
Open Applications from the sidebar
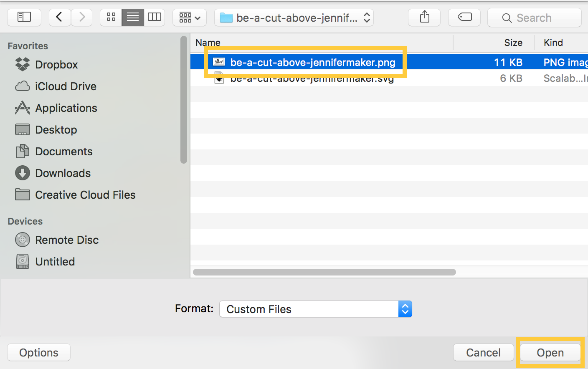66,108
